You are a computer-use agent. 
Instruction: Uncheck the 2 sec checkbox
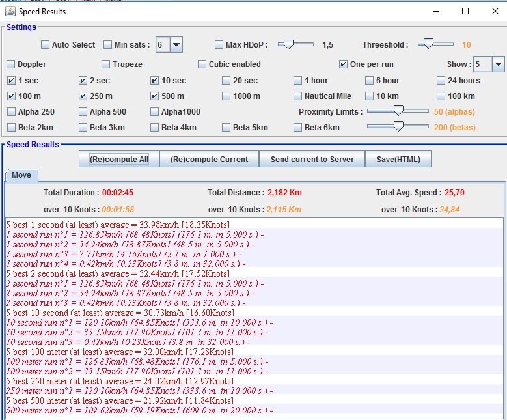(83, 80)
